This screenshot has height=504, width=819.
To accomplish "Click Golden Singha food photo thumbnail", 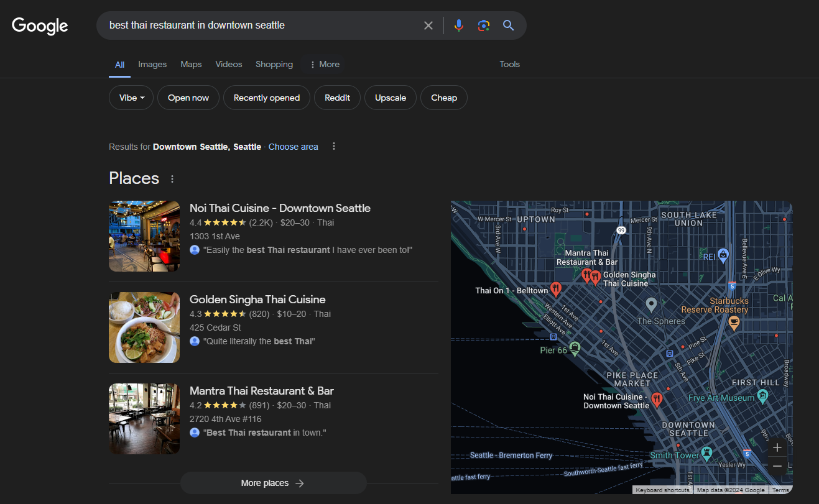I will (x=144, y=328).
